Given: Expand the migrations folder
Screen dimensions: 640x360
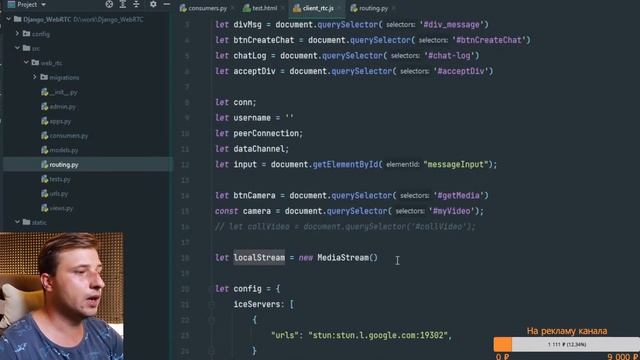Looking at the screenshot, I should [x=35, y=77].
